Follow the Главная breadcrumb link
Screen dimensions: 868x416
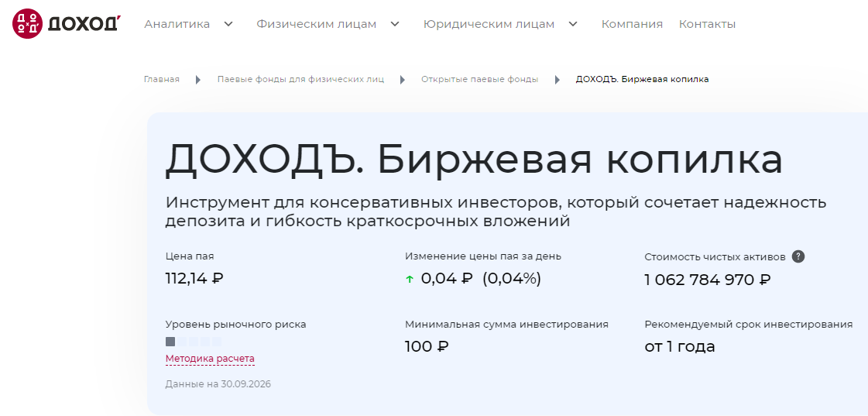[162, 79]
